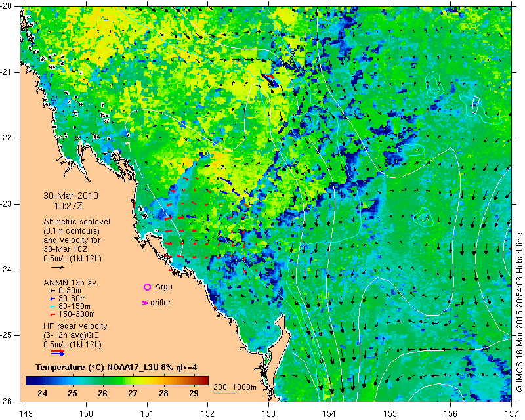Click the 'Argo' legend label
This screenshot has height=420, width=525.
(x=163, y=287)
